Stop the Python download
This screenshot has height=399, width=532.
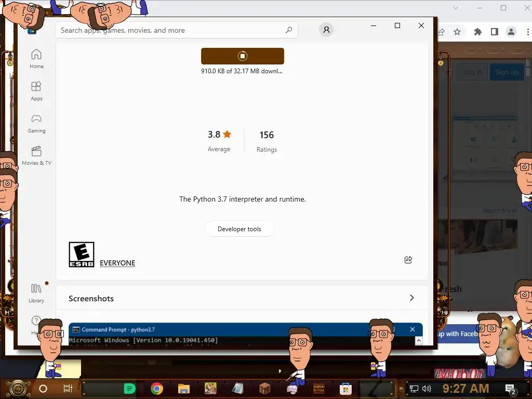(243, 56)
